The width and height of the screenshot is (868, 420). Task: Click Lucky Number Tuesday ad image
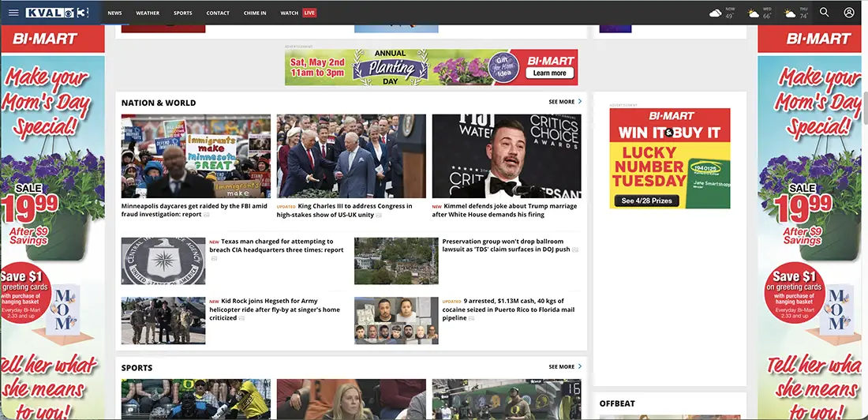tap(670, 158)
